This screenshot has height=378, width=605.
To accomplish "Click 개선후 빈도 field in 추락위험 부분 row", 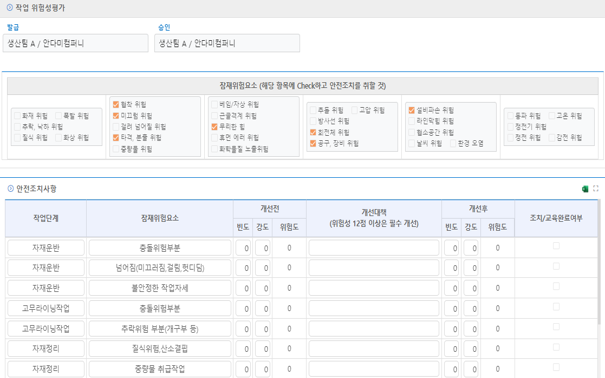I will click(x=451, y=329).
